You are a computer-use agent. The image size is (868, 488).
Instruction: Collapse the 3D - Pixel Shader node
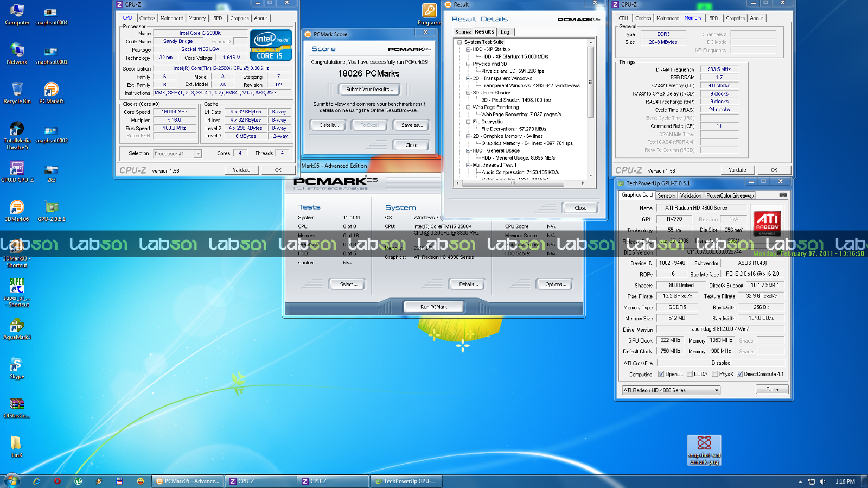(468, 93)
